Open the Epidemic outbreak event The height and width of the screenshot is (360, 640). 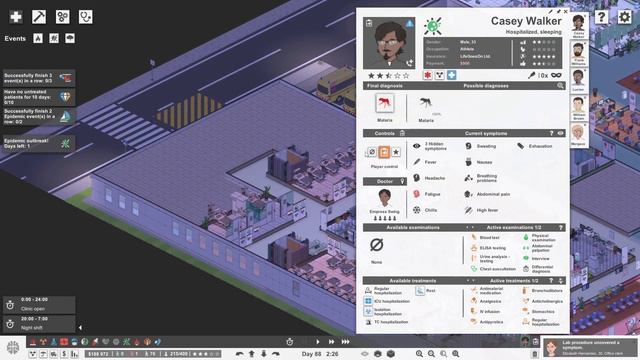point(39,143)
